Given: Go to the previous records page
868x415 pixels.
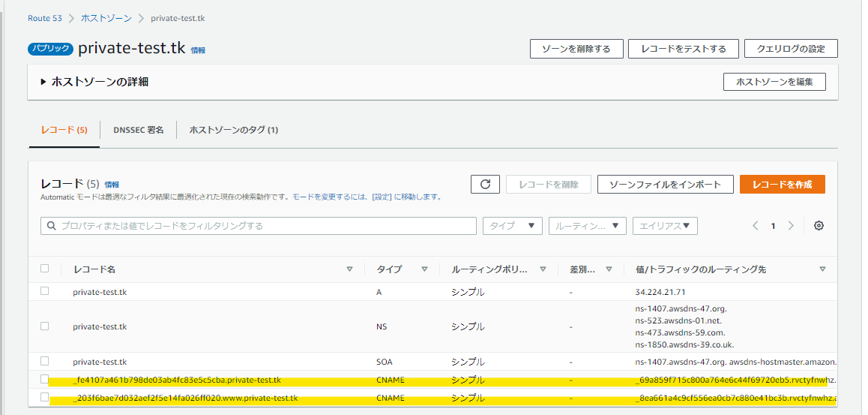Looking at the screenshot, I should point(755,225).
